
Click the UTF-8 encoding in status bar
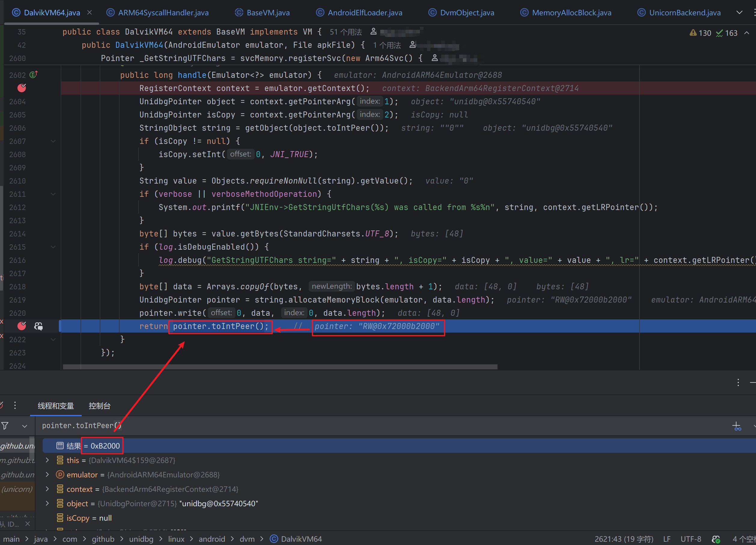(690, 539)
